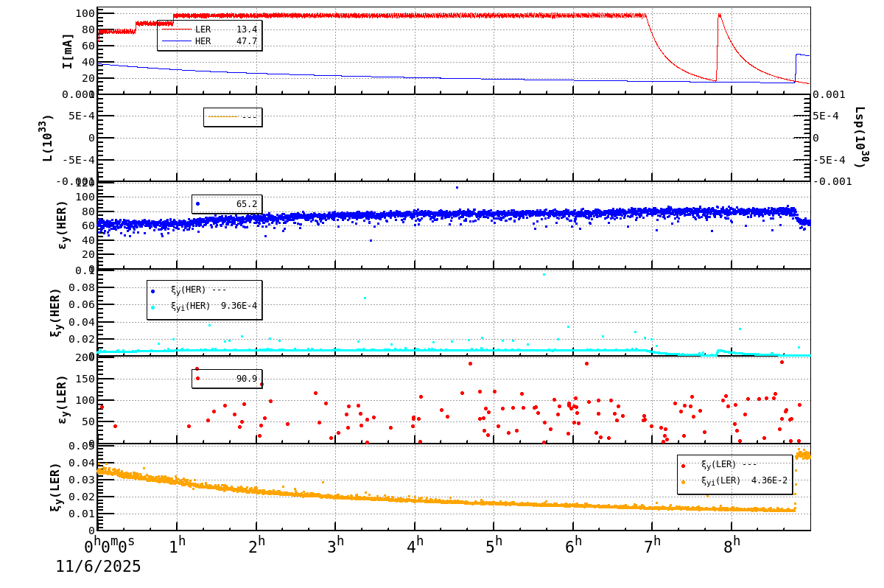The image size is (884, 588).
Task: Click the 0.01 tick of the ξy(LER) axis
Action: click(81, 514)
